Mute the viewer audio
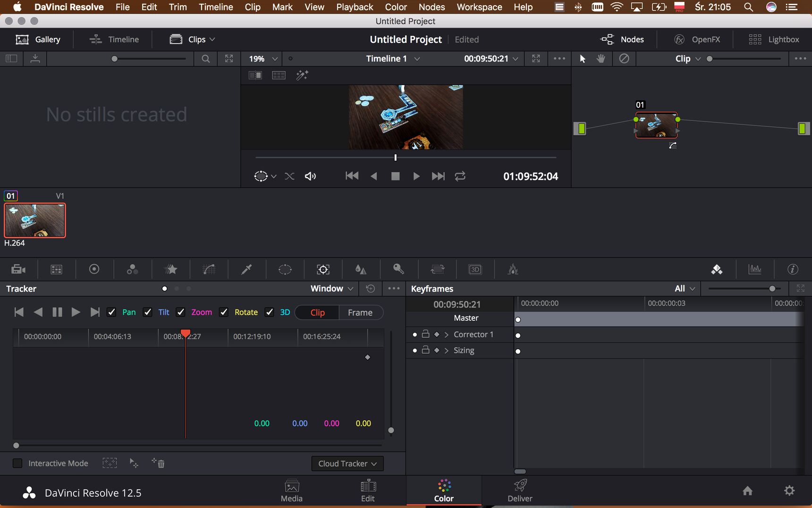This screenshot has height=508, width=812. pos(310,176)
